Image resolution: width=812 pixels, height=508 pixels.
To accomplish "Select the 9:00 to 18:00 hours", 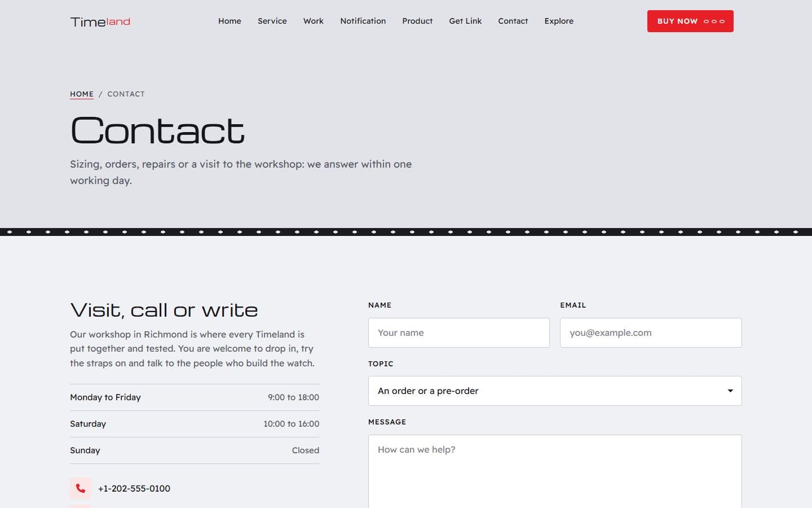I will (x=293, y=397).
